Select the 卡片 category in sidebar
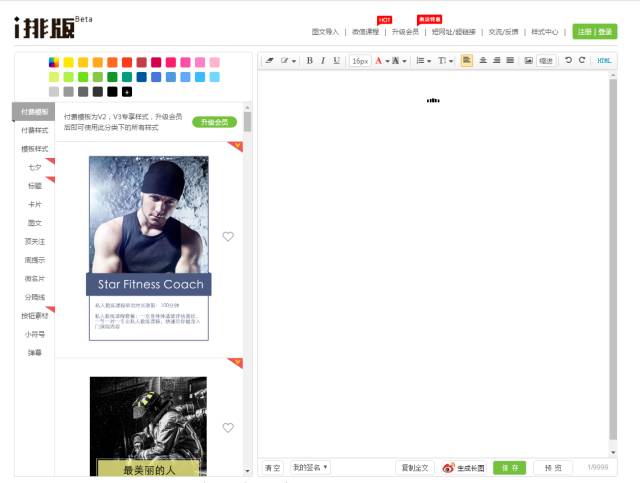 35,204
